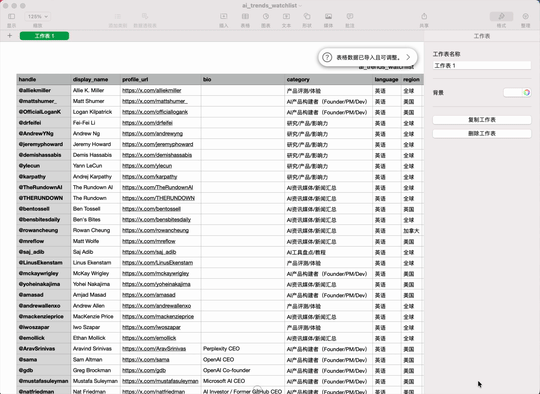The width and height of the screenshot is (540, 394).
Task: Select the AI工具盘点/教程 category cell
Action: pos(328,252)
